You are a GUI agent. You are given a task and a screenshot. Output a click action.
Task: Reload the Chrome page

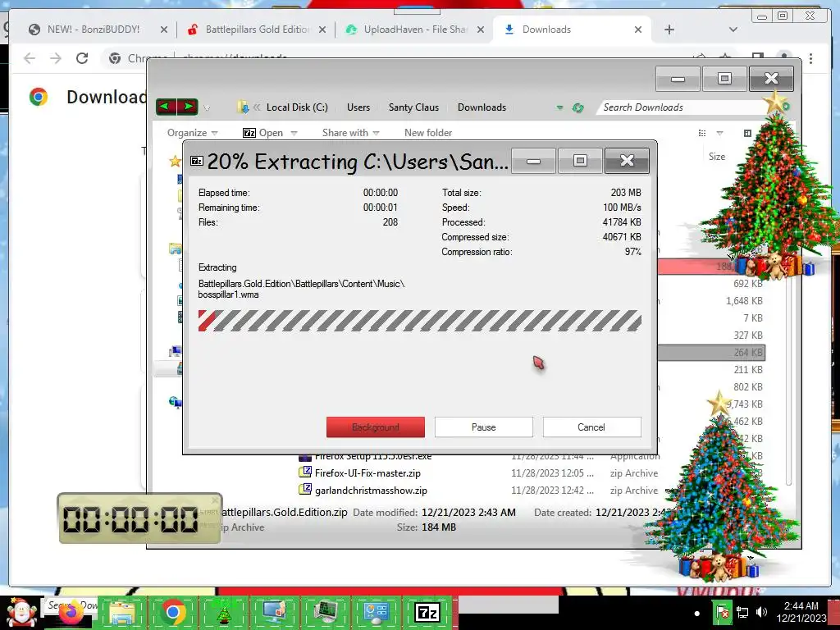[x=82, y=58]
